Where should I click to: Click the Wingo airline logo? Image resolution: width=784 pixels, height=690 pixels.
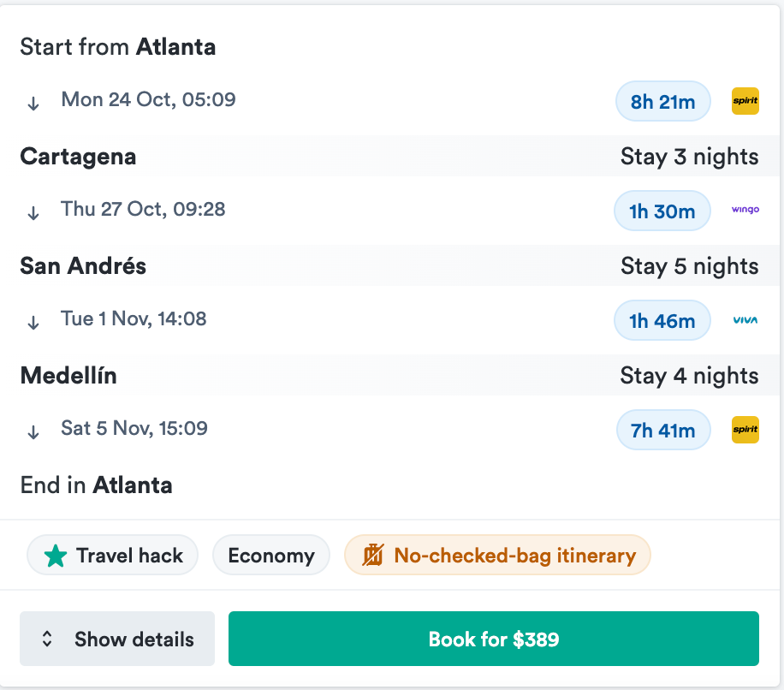coord(745,210)
